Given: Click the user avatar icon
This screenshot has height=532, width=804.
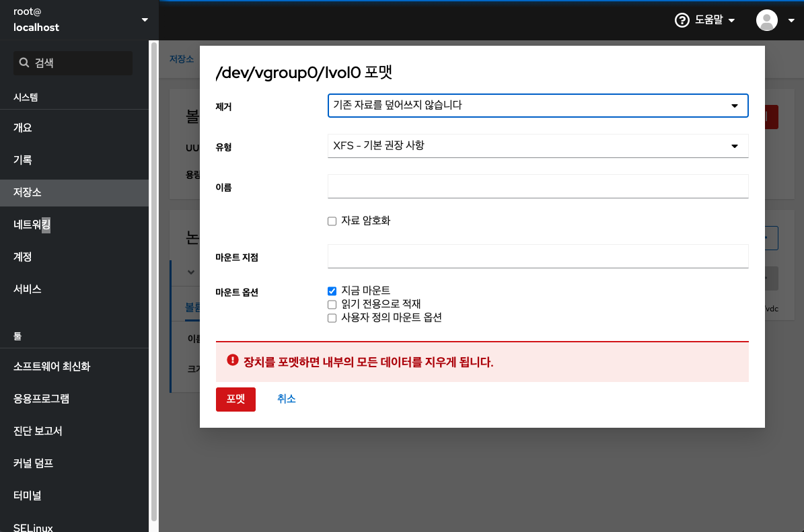Looking at the screenshot, I should point(766,20).
